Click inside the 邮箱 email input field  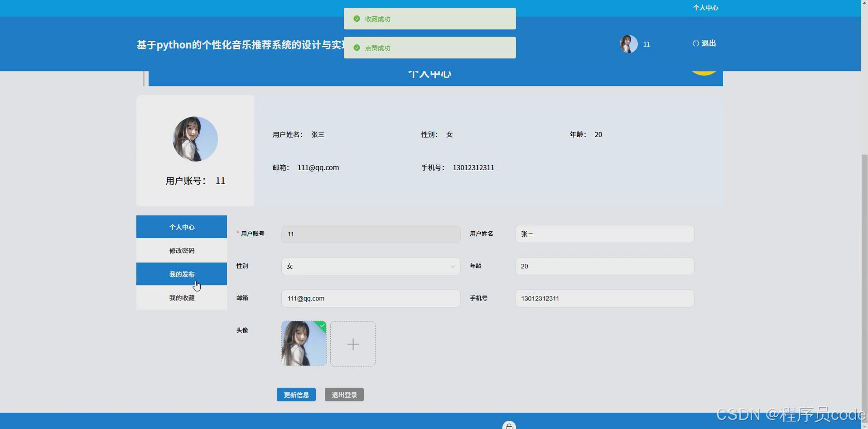371,298
